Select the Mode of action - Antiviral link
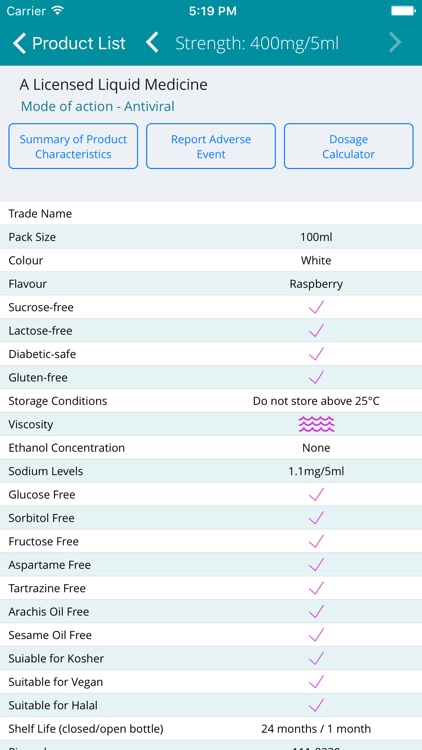 tap(98, 106)
